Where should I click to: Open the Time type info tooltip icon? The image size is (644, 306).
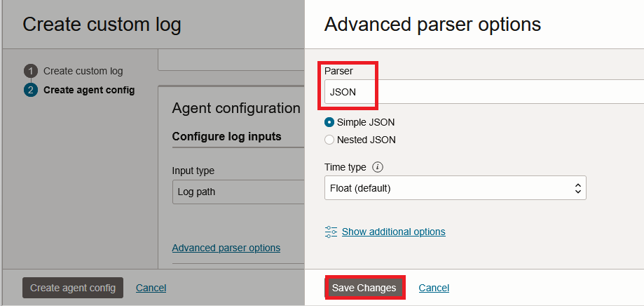point(378,167)
